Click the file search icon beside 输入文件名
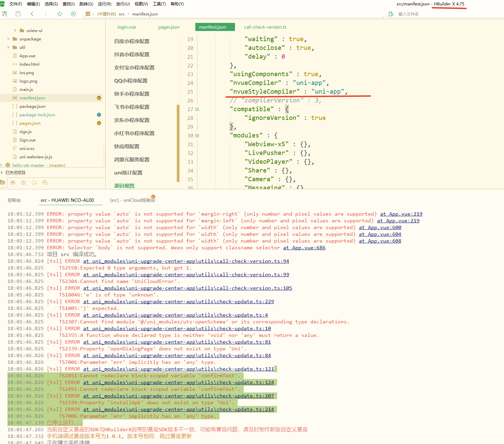The width and height of the screenshot is (504, 444). pyautogui.click(x=391, y=14)
